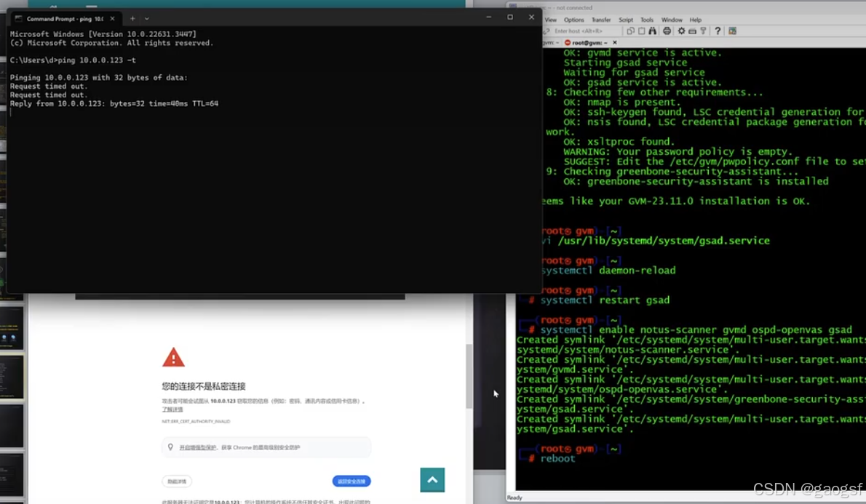Click the question mark Help icon in SecureCRT
The height and width of the screenshot is (504, 866).
tap(718, 31)
